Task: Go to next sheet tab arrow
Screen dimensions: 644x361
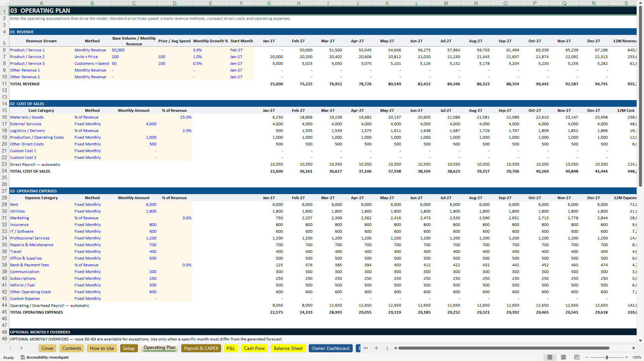Action: 21,348
